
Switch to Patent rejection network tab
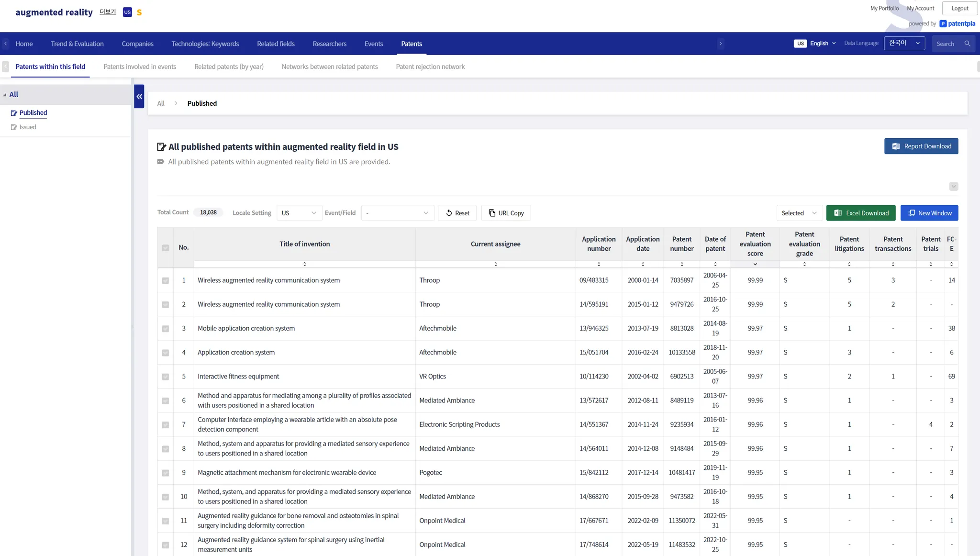tap(430, 67)
